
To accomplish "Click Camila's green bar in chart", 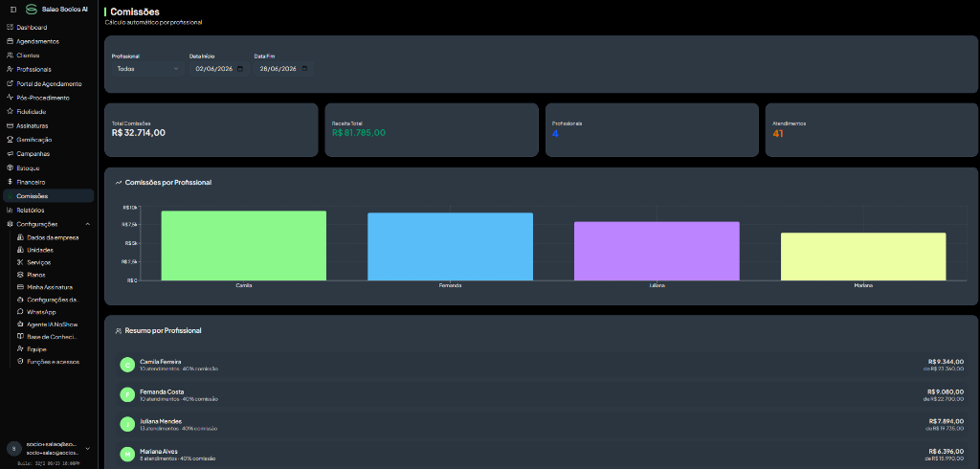I will 244,246.
